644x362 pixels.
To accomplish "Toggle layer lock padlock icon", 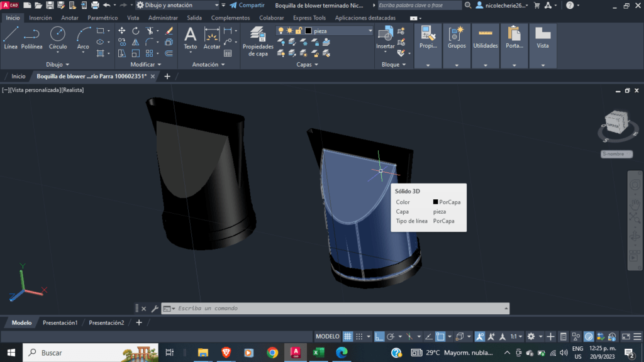I will click(299, 31).
